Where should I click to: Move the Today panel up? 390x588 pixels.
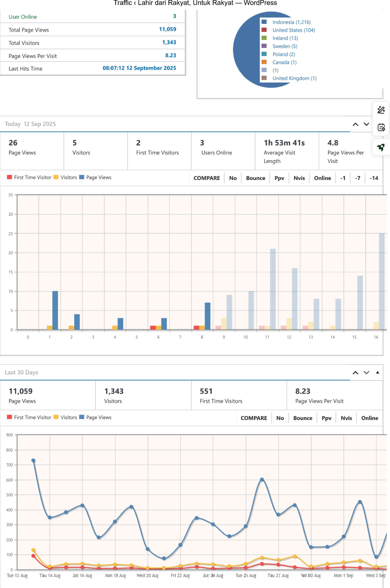click(356, 124)
